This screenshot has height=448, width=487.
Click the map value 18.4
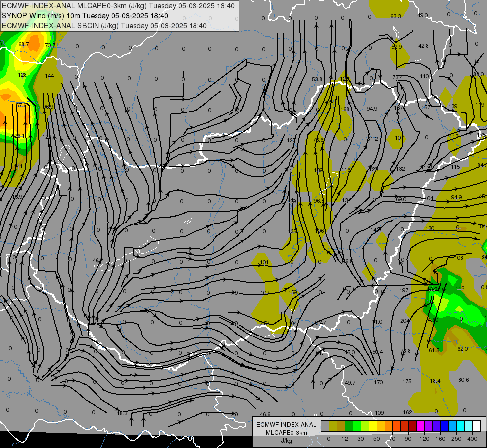pyautogui.click(x=435, y=381)
